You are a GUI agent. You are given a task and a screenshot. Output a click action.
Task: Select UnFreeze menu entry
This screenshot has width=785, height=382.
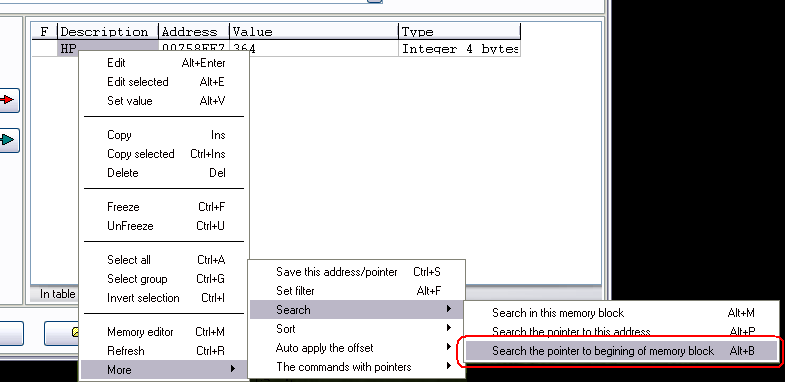coord(164,226)
